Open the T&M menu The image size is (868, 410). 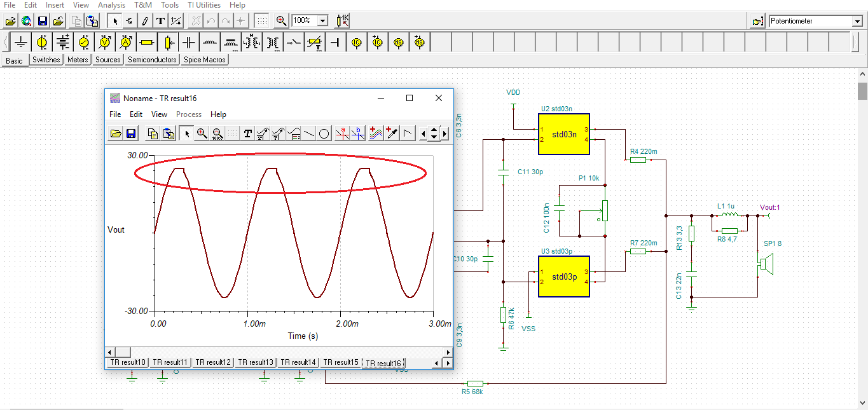pos(143,5)
